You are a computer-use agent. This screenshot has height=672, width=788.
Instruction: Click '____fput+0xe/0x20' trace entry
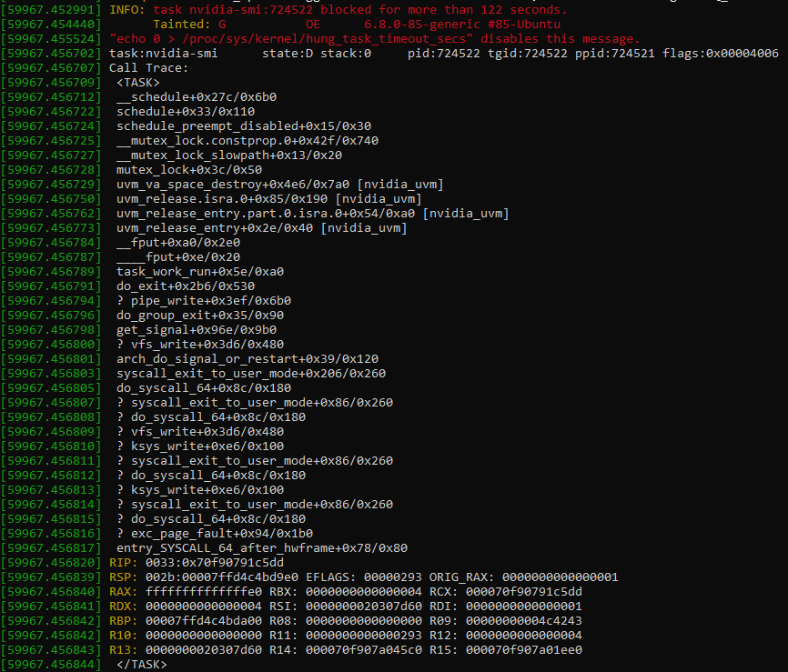click(178, 257)
